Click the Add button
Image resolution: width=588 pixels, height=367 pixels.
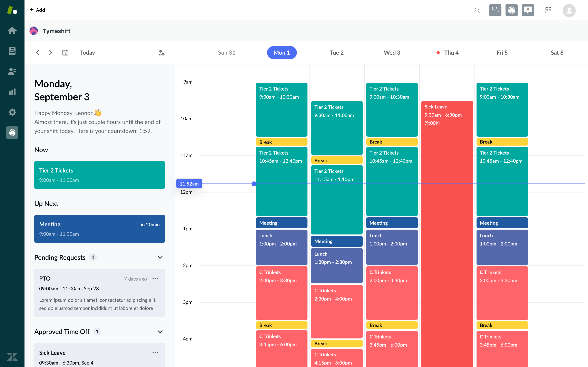[x=37, y=10]
